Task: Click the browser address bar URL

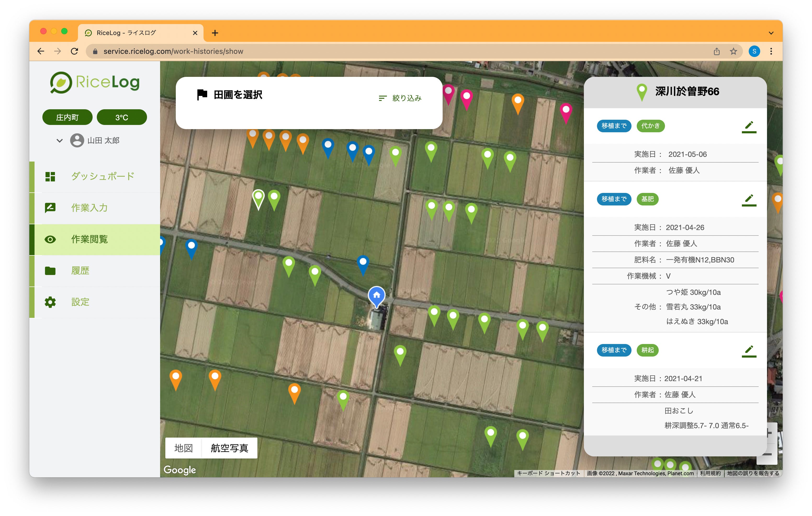Action: (173, 51)
